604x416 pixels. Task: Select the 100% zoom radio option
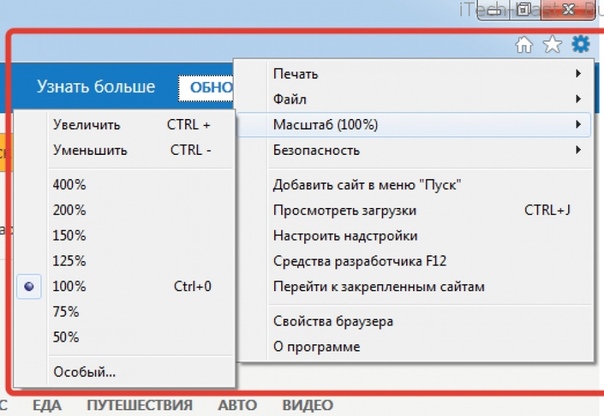pos(29,286)
